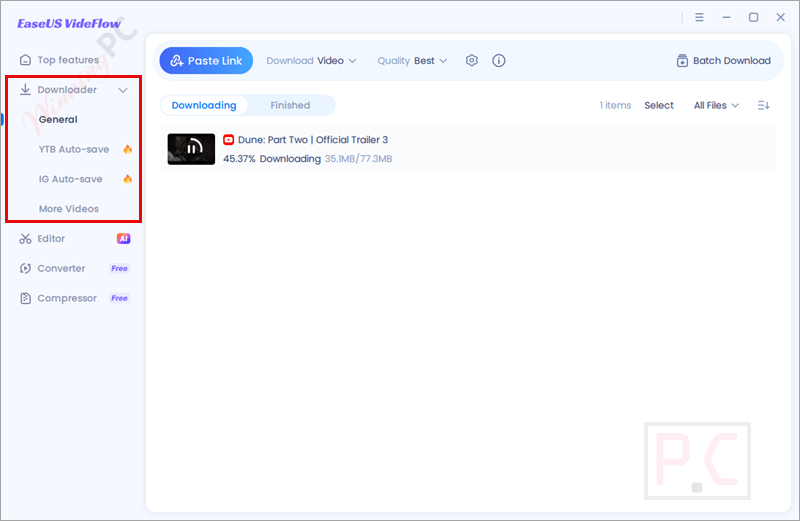
Task: Click the YouTube source icon beside title
Action: (x=229, y=139)
